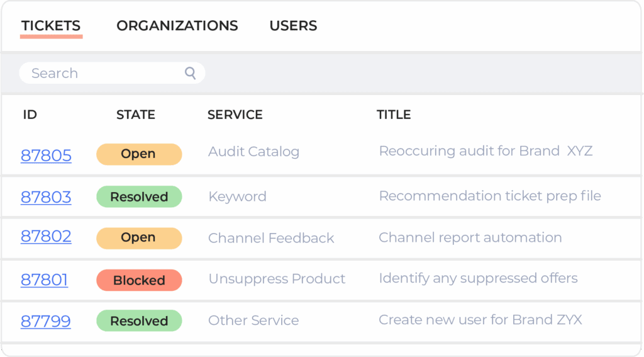Screen dimensions: 644x357
Task: Select title Reoccuring audit for Brand XYZ
Action: pos(486,151)
